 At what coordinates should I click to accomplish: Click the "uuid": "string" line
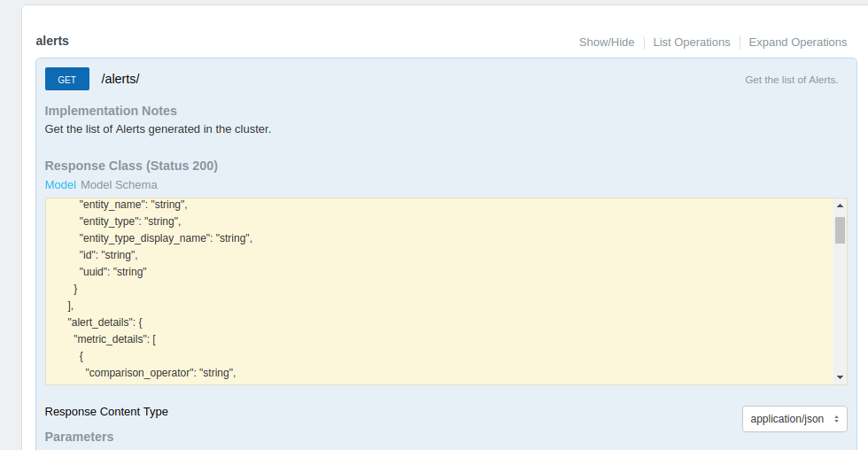click(113, 272)
